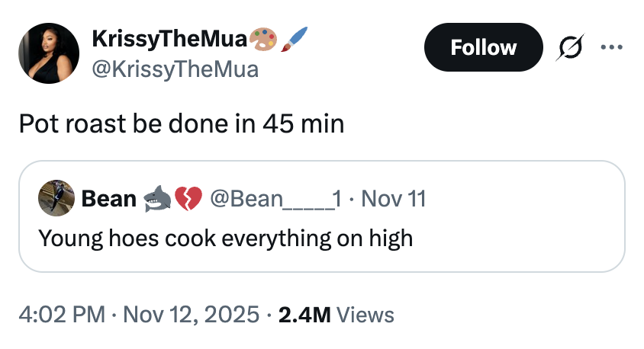This screenshot has height=349, width=644.
Task: Open the quoted post text 'Young hoes cook...'
Action: [225, 239]
